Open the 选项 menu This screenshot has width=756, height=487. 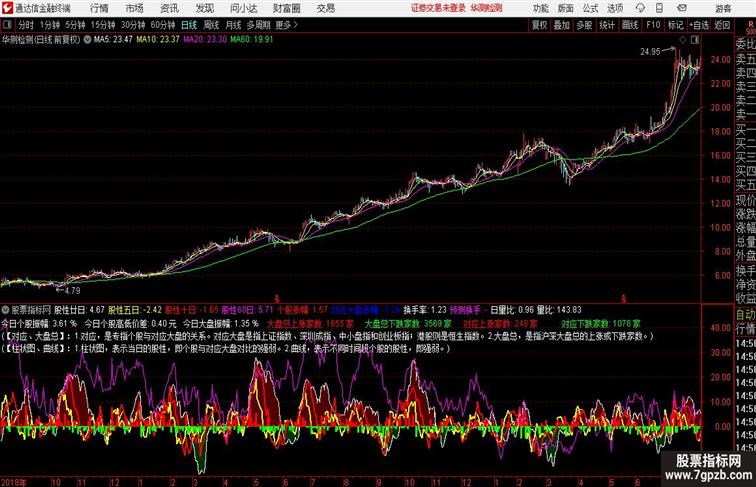(615, 8)
